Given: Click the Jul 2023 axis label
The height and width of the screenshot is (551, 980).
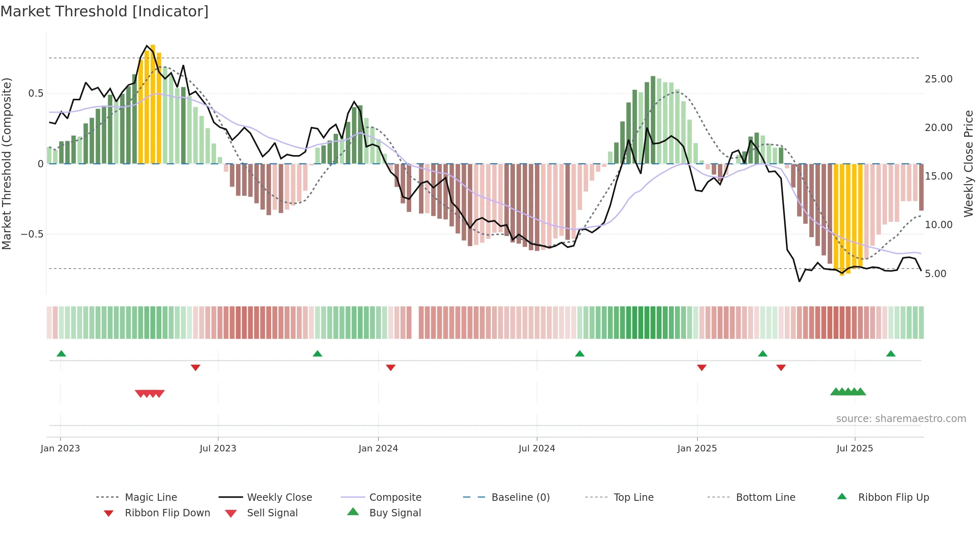Looking at the screenshot, I should [x=218, y=448].
